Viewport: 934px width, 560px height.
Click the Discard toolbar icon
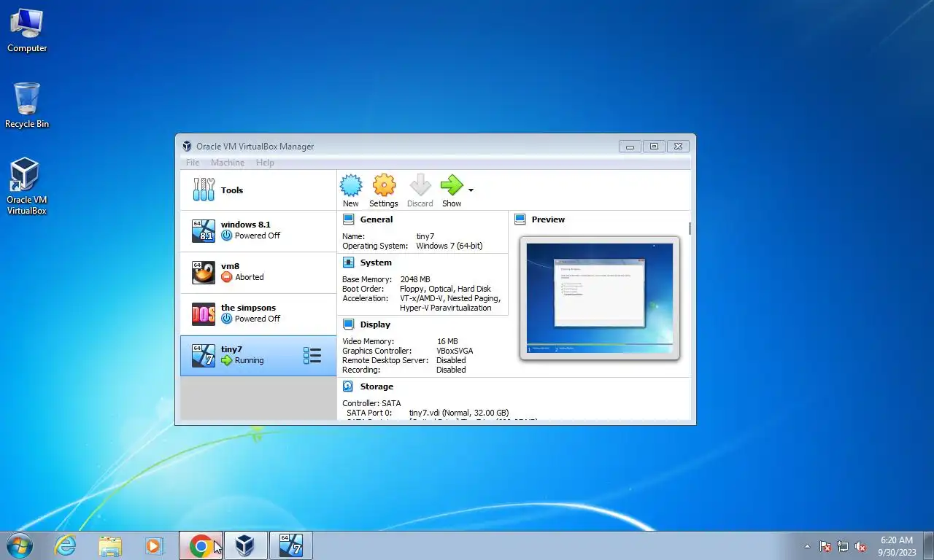(420, 185)
